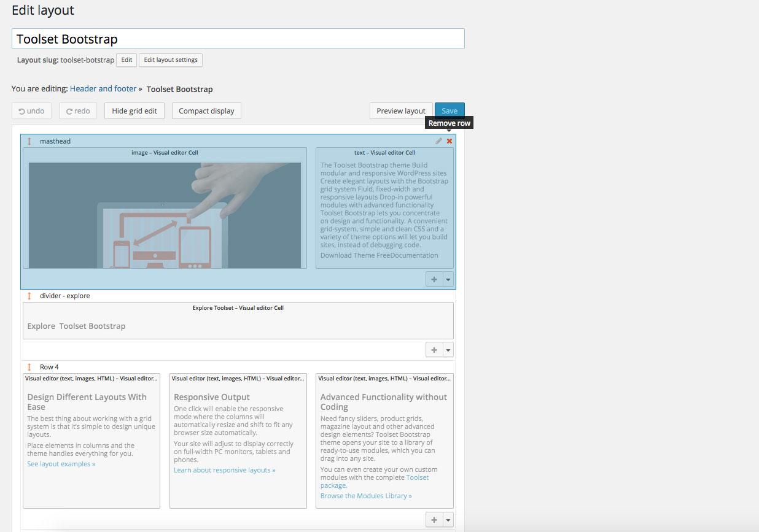759x532 pixels.
Task: Click Download Theme FreeDocumentation text
Action: click(x=379, y=255)
